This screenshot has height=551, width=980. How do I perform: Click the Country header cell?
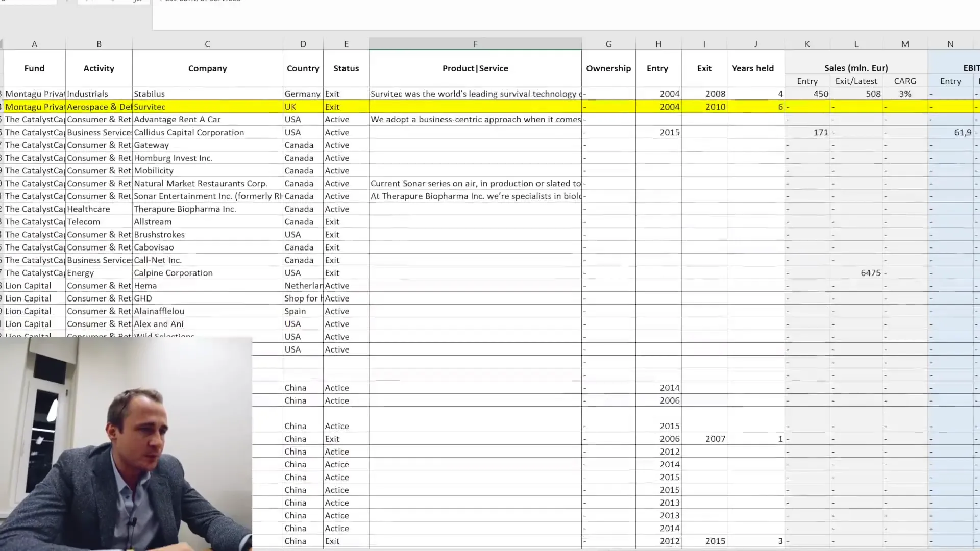pos(303,68)
